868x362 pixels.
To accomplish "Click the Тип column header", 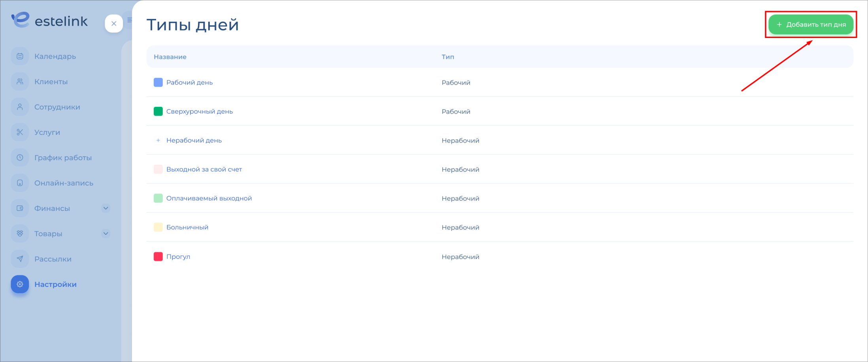I will click(448, 57).
